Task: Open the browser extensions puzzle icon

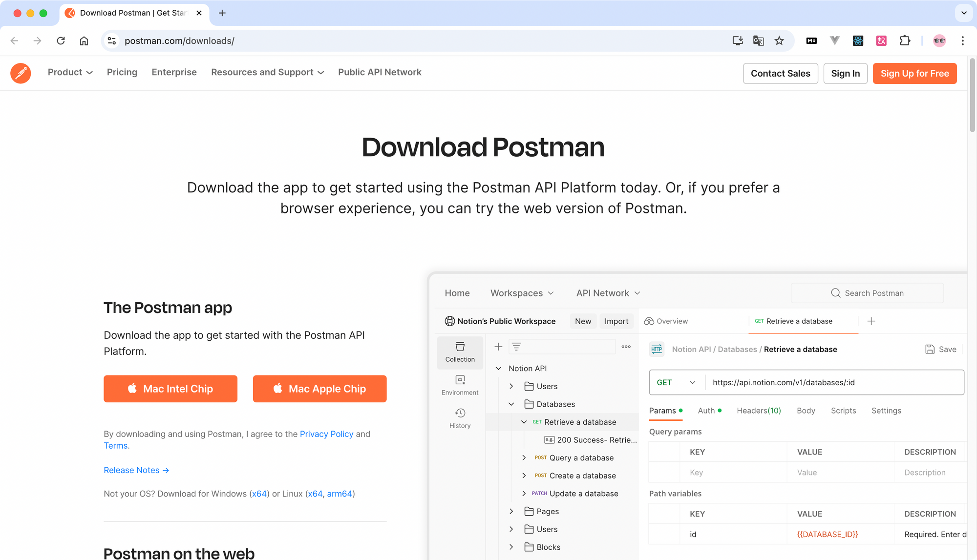Action: [x=905, y=41]
